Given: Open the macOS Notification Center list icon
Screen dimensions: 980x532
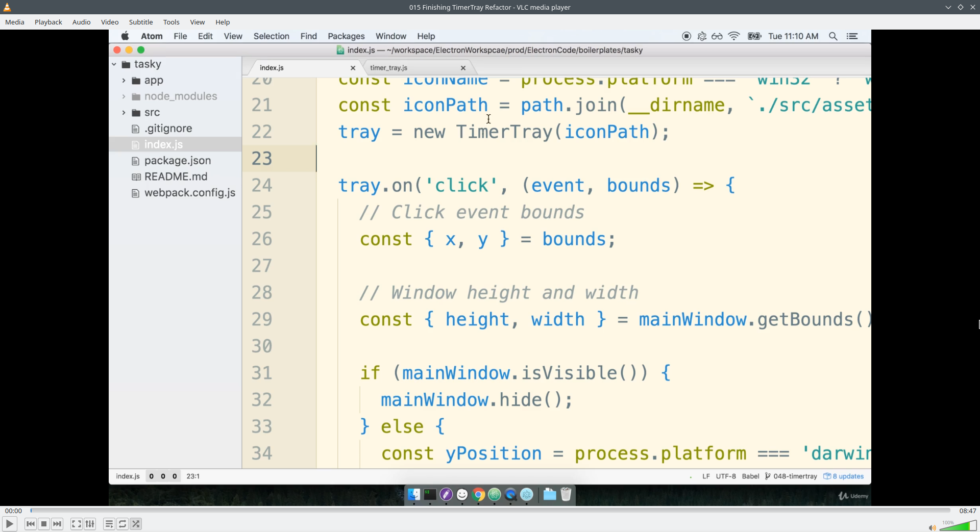Looking at the screenshot, I should tap(852, 36).
